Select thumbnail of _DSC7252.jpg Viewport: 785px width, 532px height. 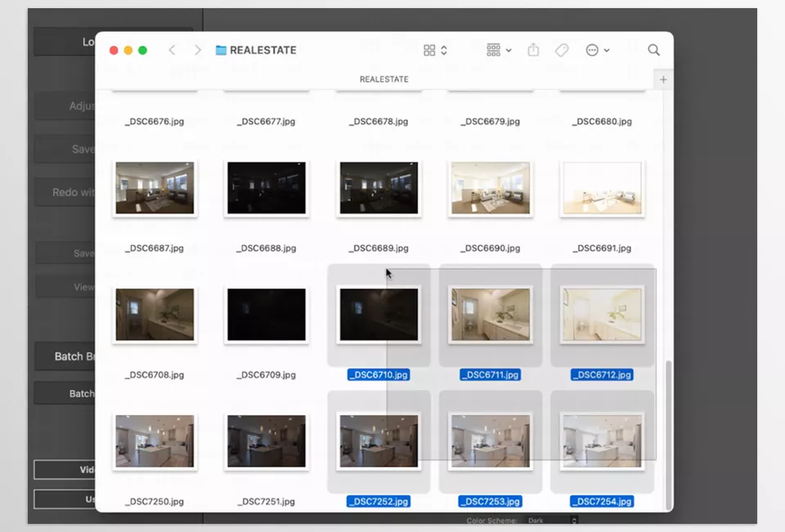379,441
